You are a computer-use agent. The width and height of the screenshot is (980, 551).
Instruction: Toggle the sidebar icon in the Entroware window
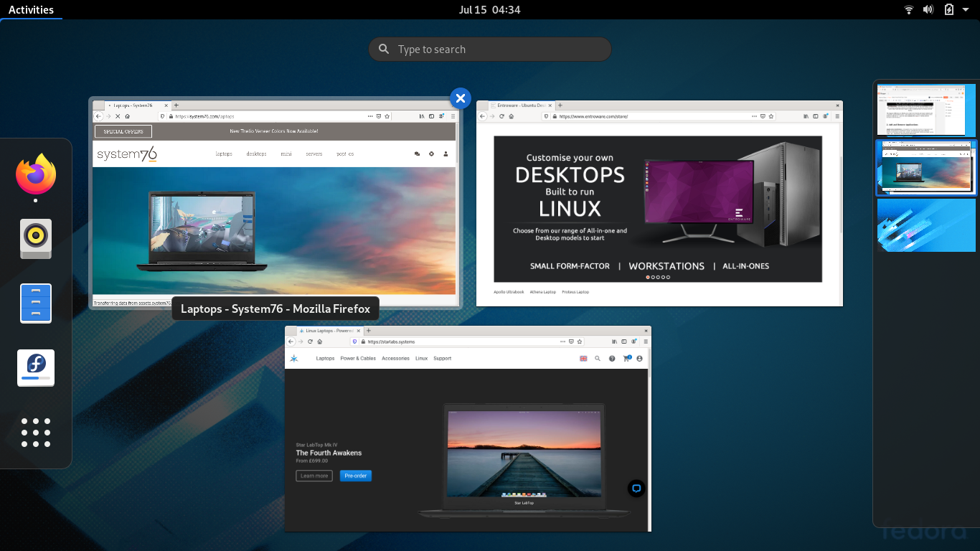pos(816,116)
